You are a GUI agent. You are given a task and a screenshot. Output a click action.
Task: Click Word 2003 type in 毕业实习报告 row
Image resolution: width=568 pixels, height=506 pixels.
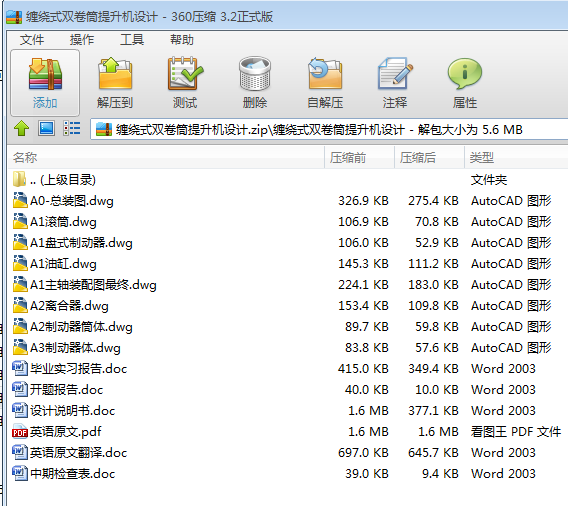503,369
